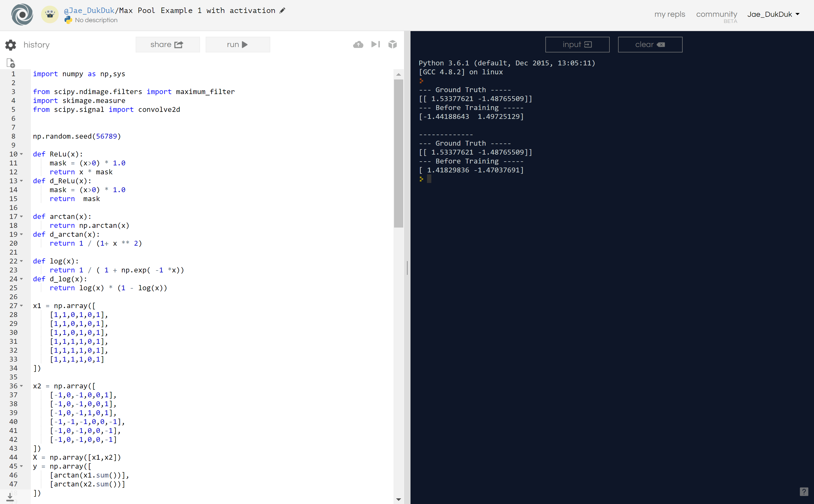
Task: Click the share button
Action: click(x=167, y=44)
